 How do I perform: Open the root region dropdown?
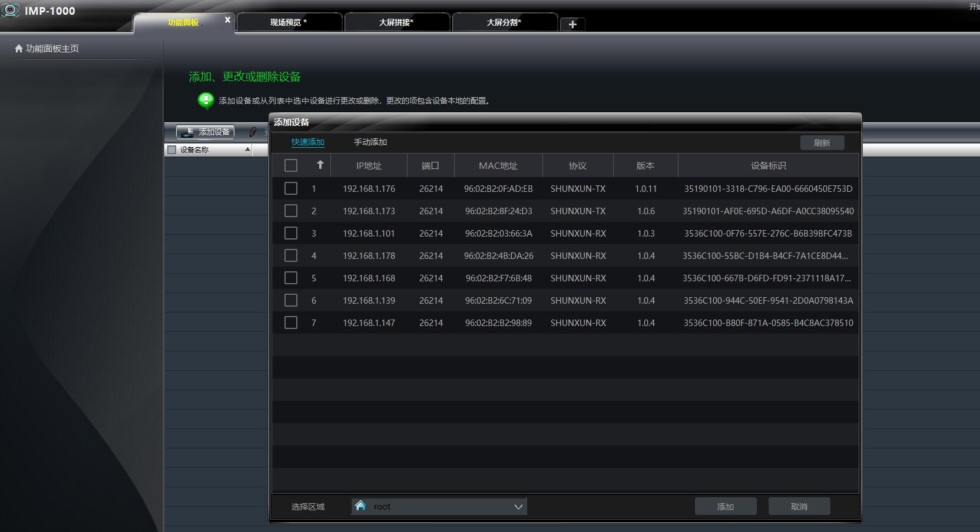[x=518, y=506]
